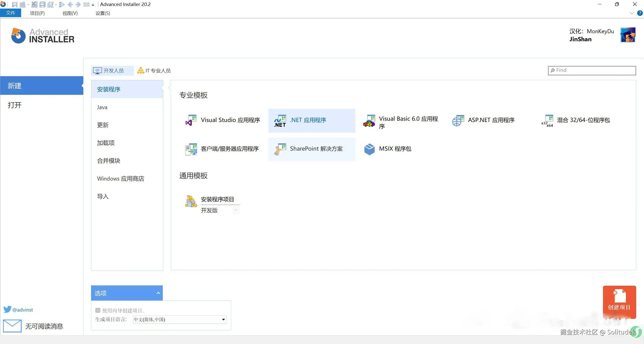Click the envelope icon in the title toolbar
This screenshot has width=644, height=344.
[x=86, y=5]
